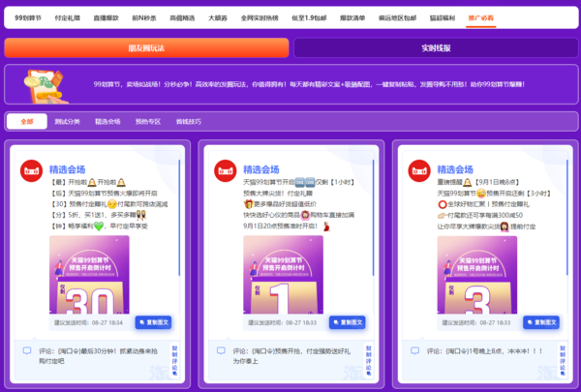Click the scrollbar inside the 3-hour card
The width and height of the screenshot is (581, 392).
point(567,218)
